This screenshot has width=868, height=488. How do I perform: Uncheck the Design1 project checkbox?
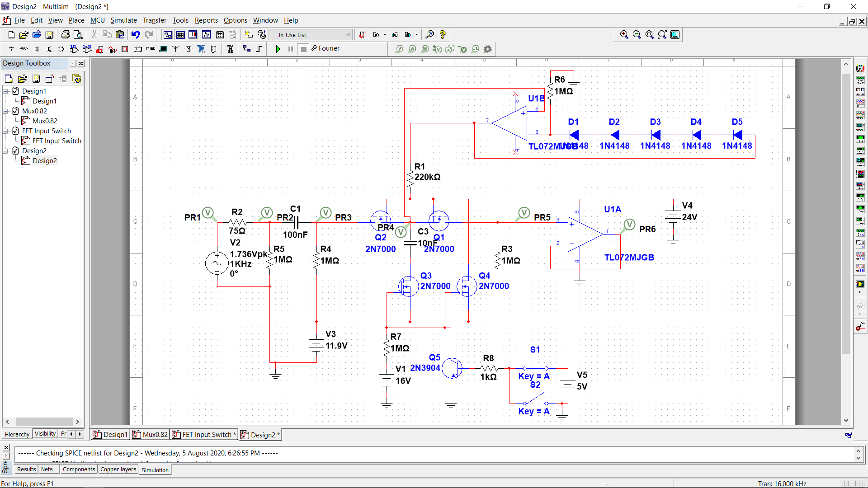pos(15,91)
